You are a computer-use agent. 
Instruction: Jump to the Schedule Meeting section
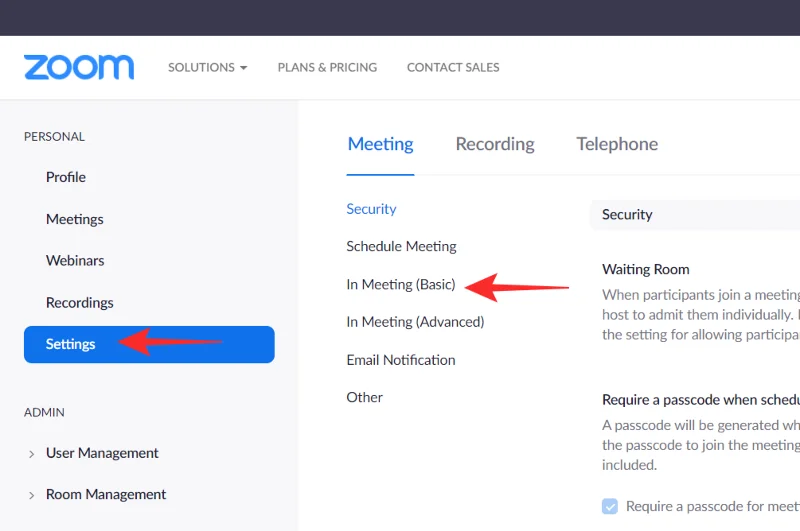click(401, 246)
